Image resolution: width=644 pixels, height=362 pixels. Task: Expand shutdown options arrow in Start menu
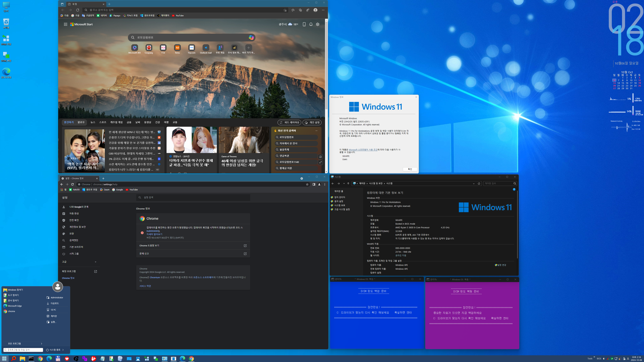pos(63,350)
